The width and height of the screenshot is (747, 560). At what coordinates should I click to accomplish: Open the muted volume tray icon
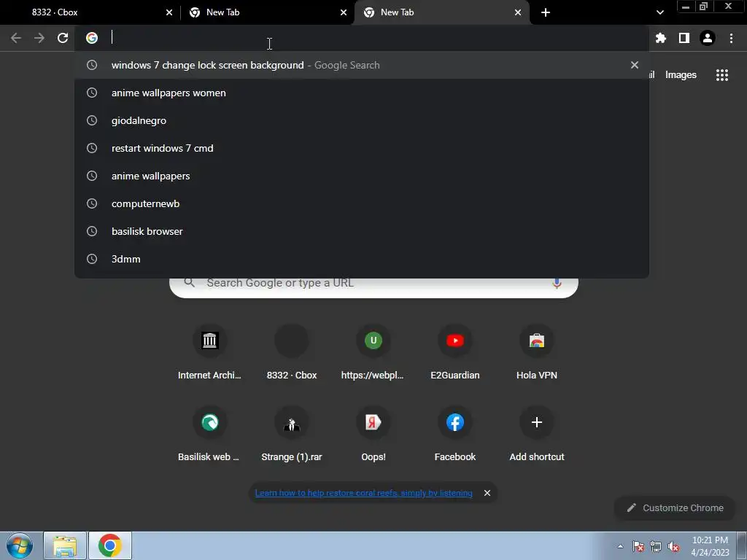pos(673,547)
